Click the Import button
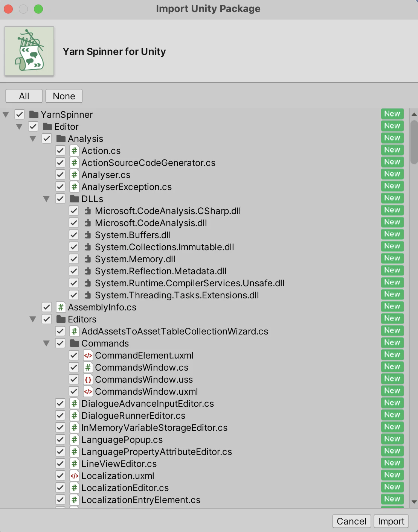The height and width of the screenshot is (532, 418). tap(391, 521)
